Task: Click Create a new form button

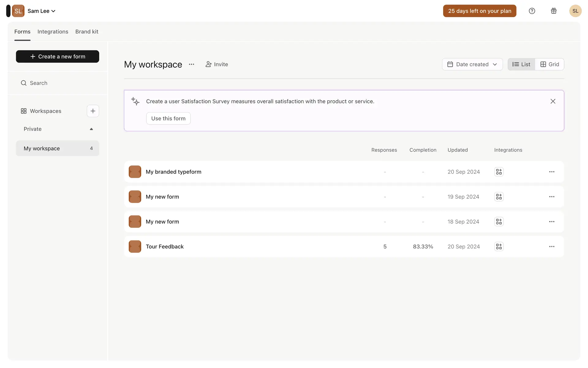Action: coord(58,56)
